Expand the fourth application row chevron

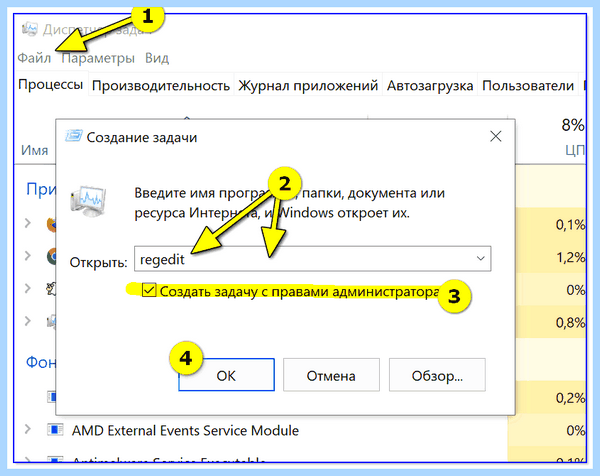(27, 321)
